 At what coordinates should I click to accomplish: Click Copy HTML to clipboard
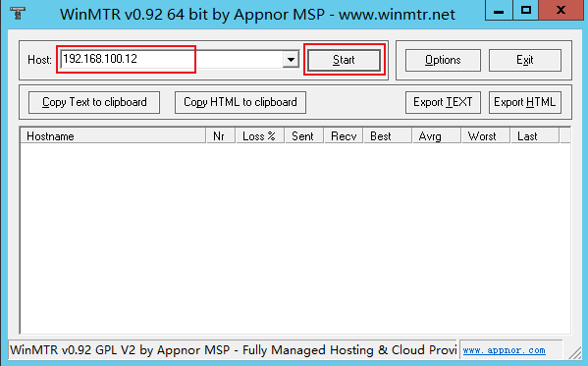(241, 102)
